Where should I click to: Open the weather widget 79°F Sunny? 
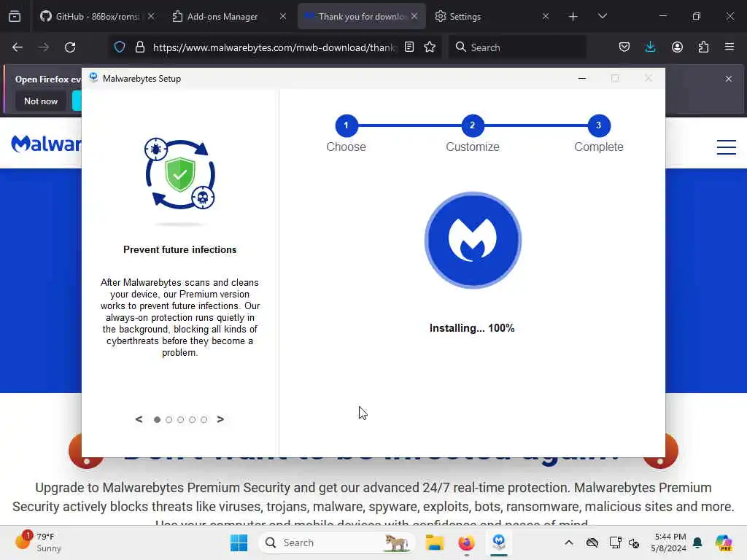pyautogui.click(x=38, y=542)
